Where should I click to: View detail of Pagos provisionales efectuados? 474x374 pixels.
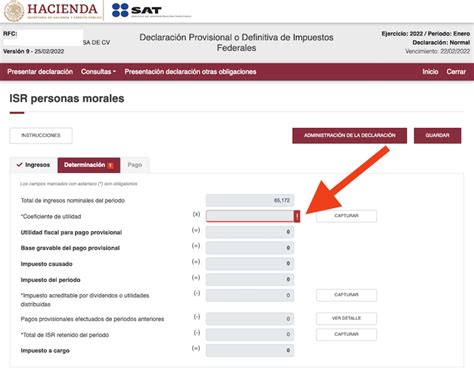(x=346, y=318)
